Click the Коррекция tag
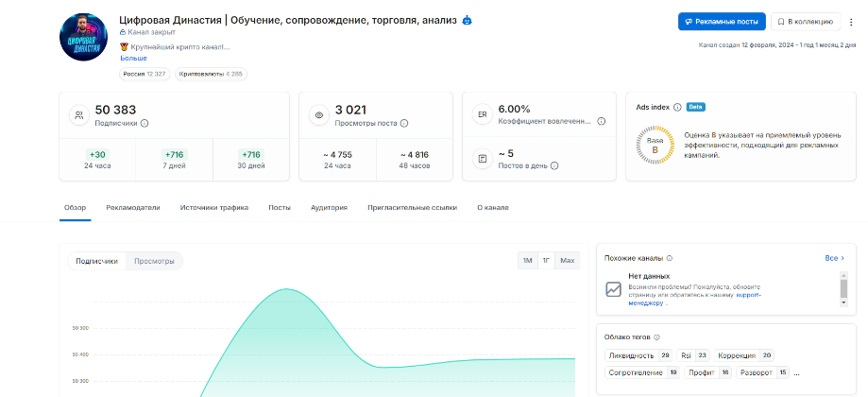Viewport: 868px width, 397px height. click(744, 355)
